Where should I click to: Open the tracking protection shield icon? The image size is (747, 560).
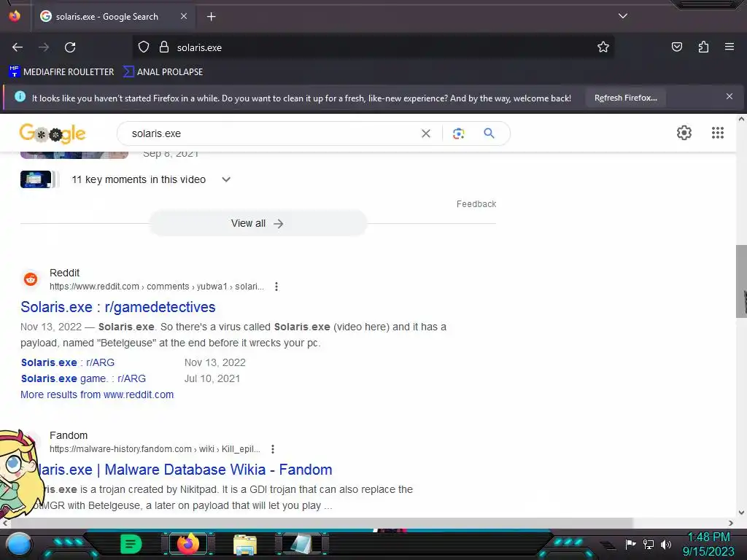144,47
